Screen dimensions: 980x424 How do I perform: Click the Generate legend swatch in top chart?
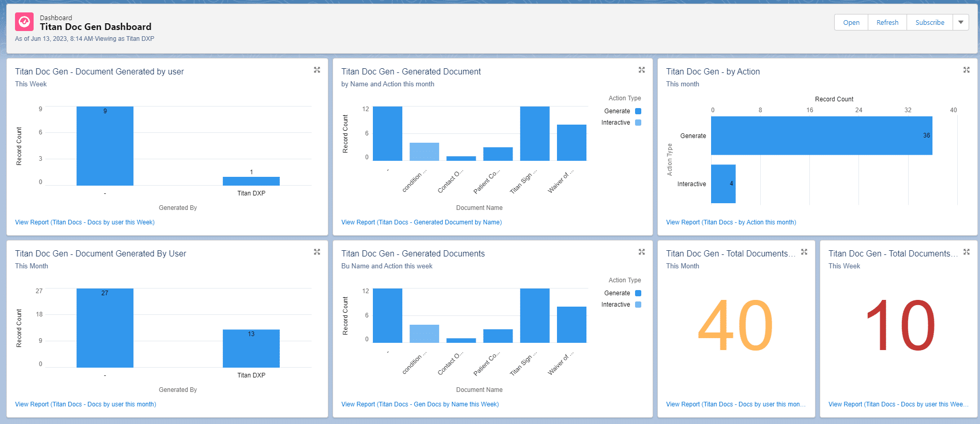pyautogui.click(x=638, y=111)
